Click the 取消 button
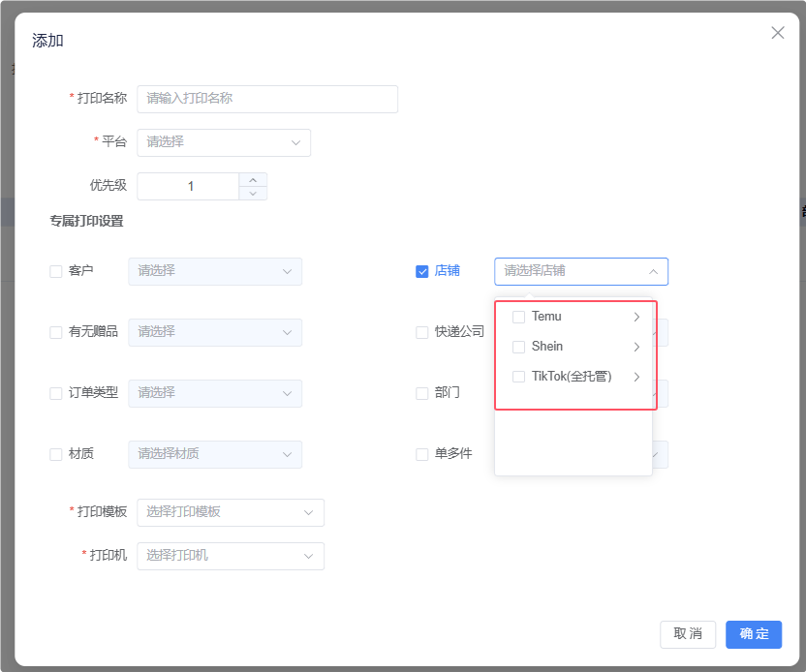The height and width of the screenshot is (672, 806). pos(688,634)
